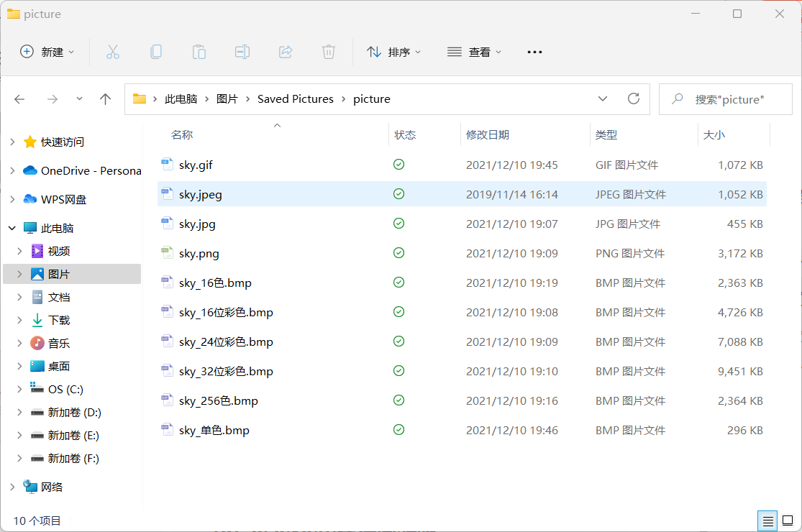Sort by 修改日期 column header

point(488,135)
